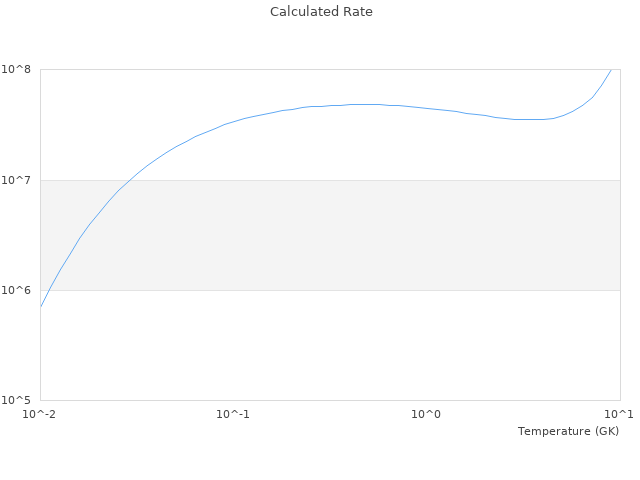Click the 10^0 x-axis tick label
Viewport: 640px width, 480px height.
tap(427, 414)
